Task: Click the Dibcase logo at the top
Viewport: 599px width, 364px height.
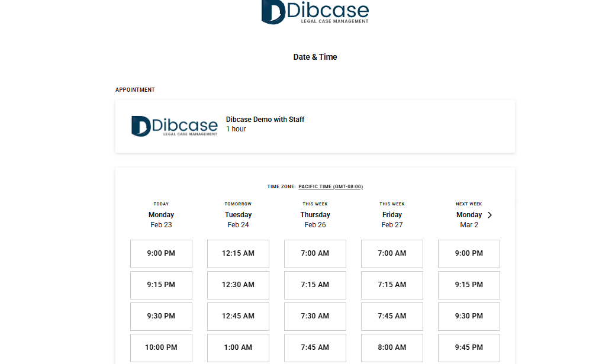Action: (315, 12)
